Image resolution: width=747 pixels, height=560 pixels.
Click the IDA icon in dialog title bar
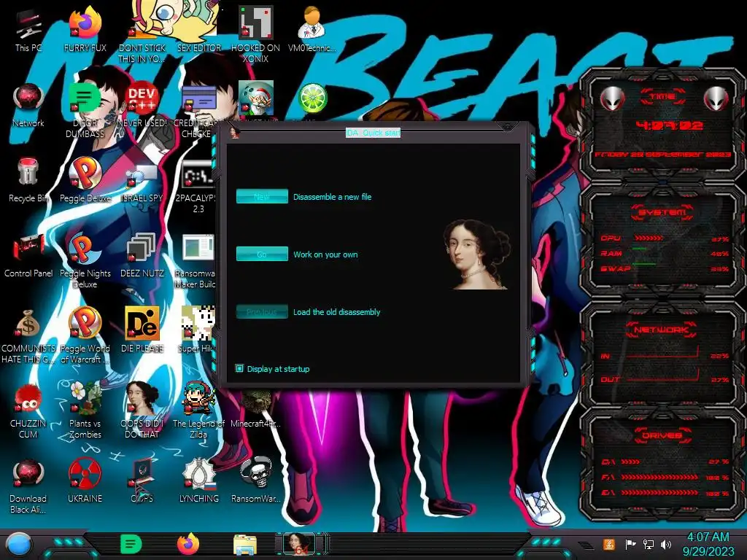234,133
